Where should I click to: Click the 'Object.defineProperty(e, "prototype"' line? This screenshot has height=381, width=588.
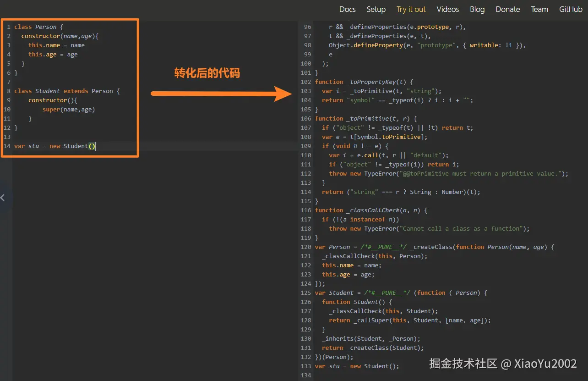point(427,45)
